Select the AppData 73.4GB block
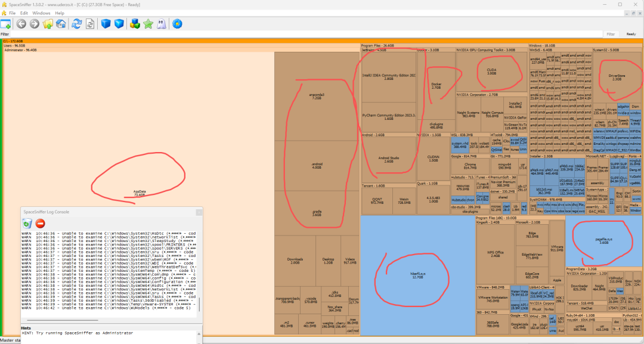This screenshot has width=644, height=344. pos(140,193)
